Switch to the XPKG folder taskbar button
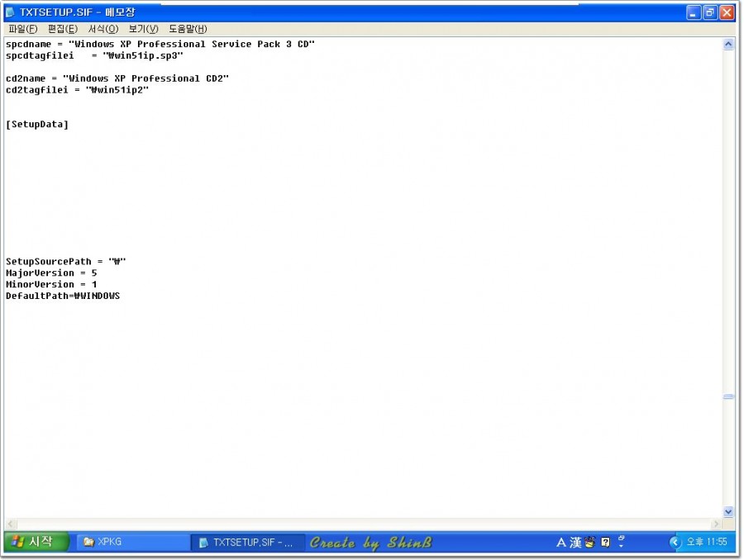Screen dimensions: 744x560 (x=133, y=542)
